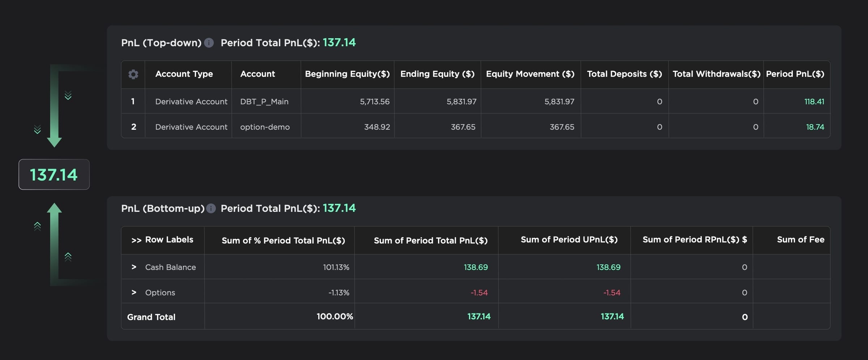This screenshot has width=868, height=360.
Task: Click the Ending Equity ($) header
Action: pyautogui.click(x=437, y=74)
